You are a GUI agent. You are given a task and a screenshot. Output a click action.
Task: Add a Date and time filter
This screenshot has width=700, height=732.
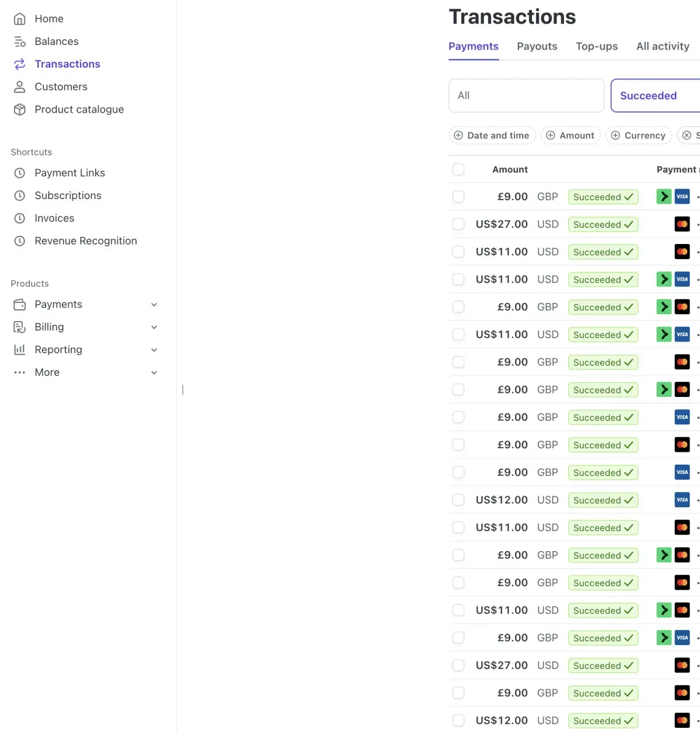(492, 135)
